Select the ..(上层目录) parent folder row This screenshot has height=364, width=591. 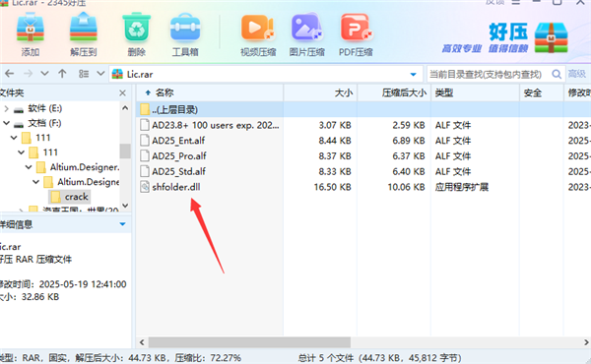tap(363, 109)
